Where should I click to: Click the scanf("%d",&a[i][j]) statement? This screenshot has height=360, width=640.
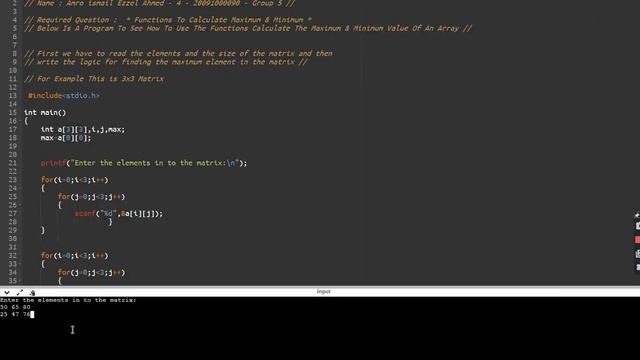tap(118, 213)
